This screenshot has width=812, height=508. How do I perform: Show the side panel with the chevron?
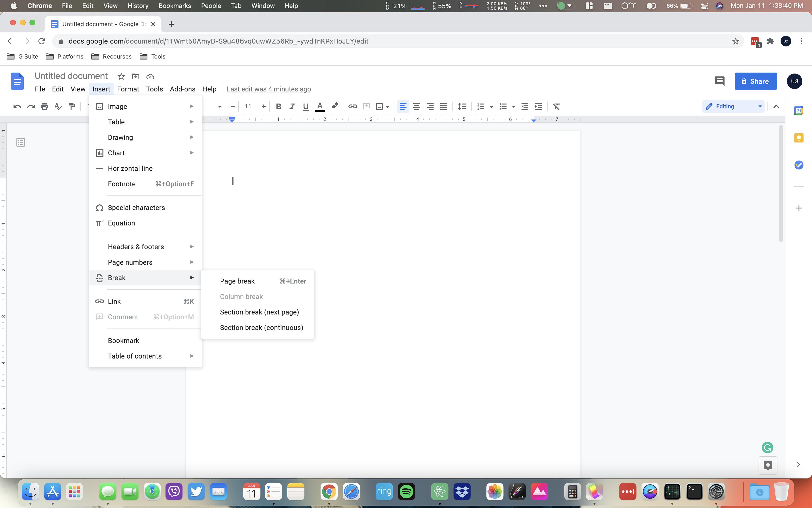pyautogui.click(x=798, y=465)
